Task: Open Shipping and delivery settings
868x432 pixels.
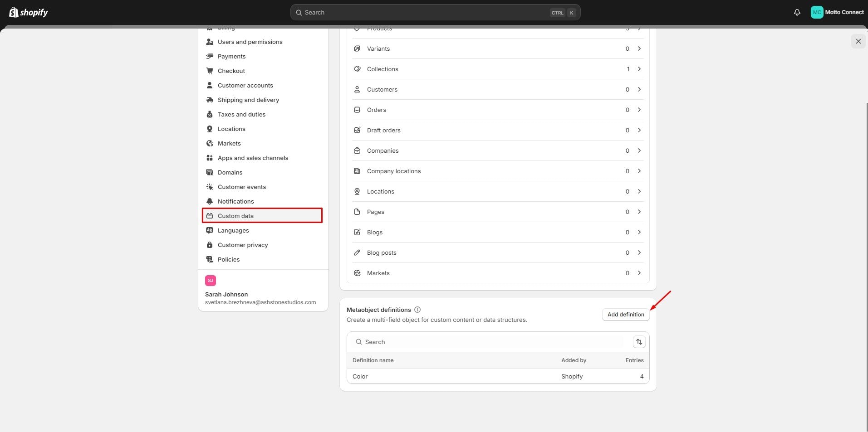Action: tap(248, 100)
